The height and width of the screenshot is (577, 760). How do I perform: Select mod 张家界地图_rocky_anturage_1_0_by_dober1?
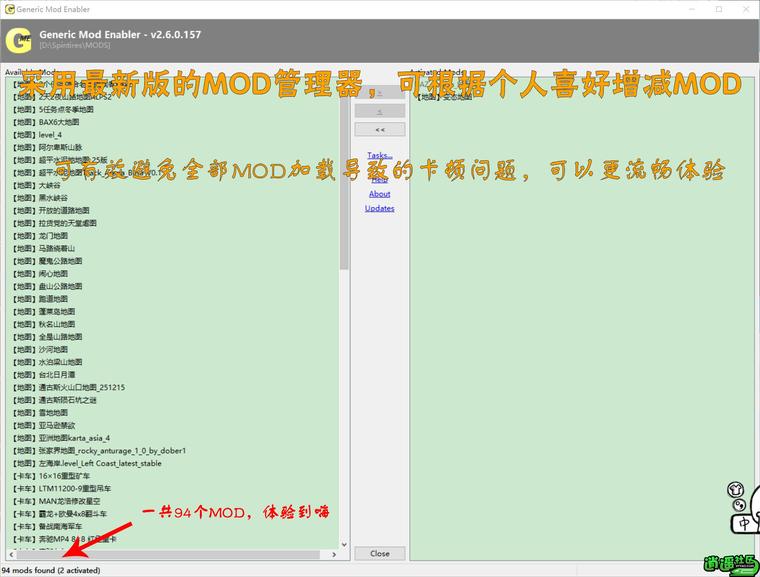click(99, 450)
